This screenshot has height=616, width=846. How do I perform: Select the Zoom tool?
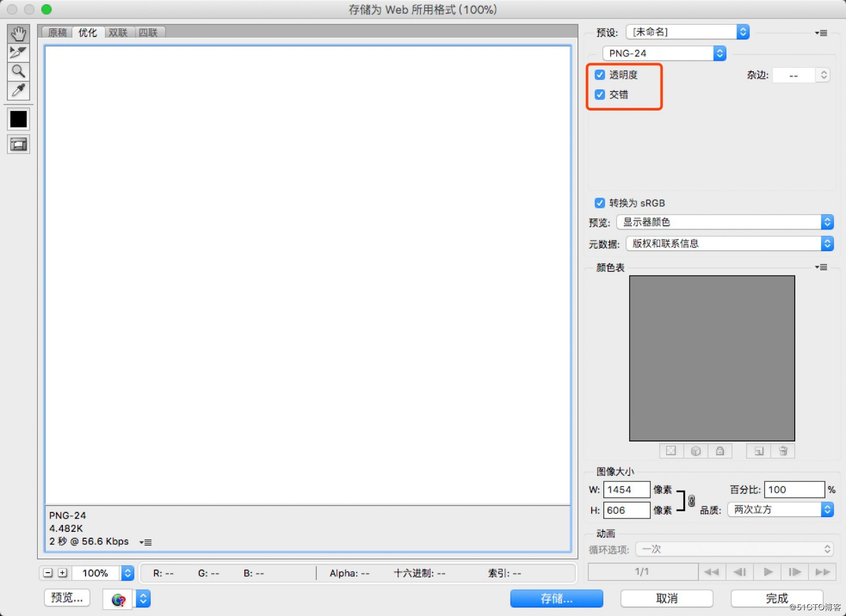19,71
